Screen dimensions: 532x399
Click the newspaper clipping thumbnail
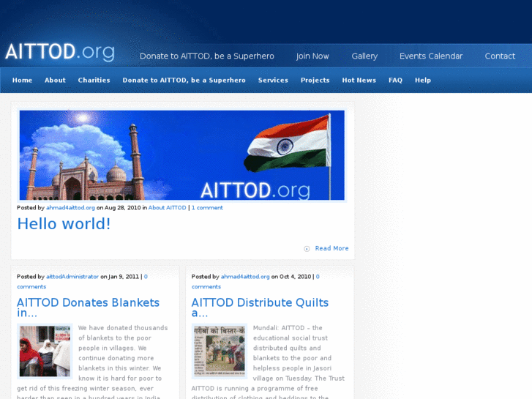coord(220,351)
